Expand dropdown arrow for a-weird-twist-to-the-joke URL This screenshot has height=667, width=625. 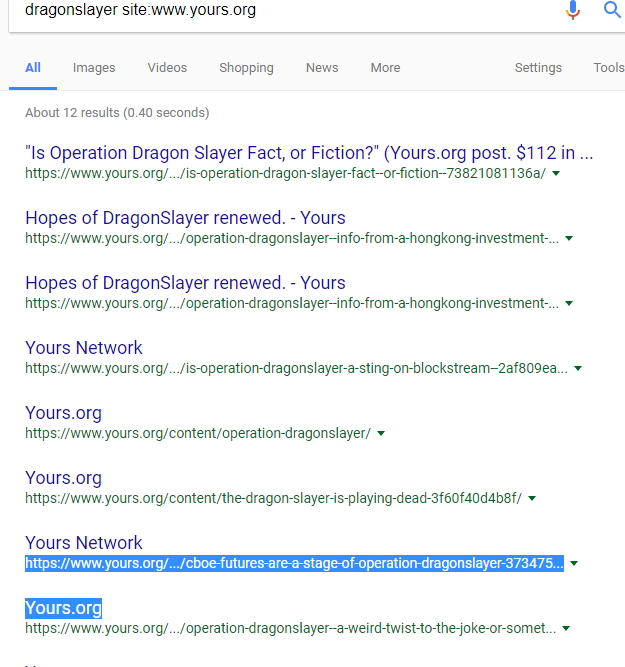(x=566, y=628)
